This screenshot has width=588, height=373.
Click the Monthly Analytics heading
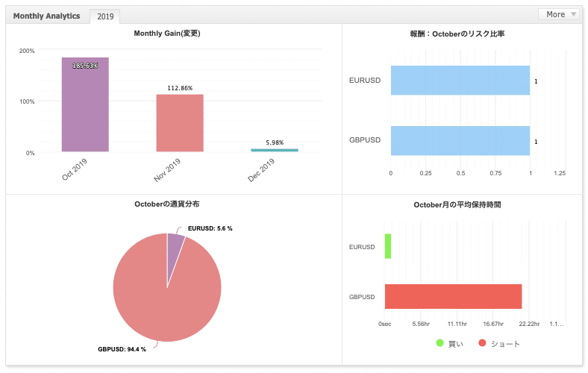coord(46,16)
